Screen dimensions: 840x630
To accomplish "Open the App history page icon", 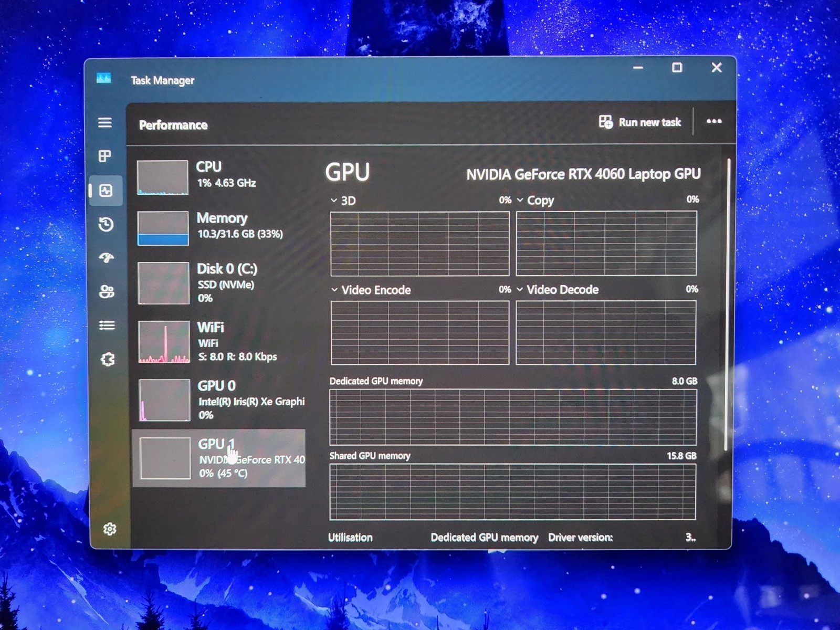I will pos(106,224).
